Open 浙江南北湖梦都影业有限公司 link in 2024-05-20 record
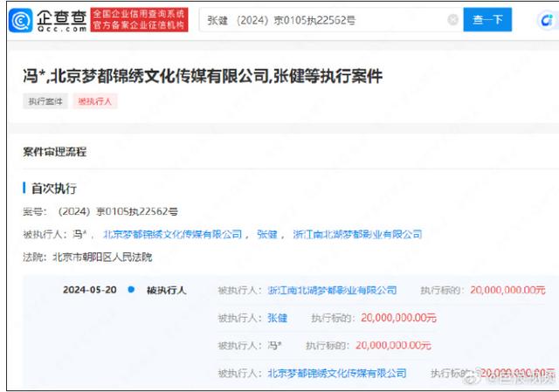This screenshot has height=392, width=559. click(332, 290)
